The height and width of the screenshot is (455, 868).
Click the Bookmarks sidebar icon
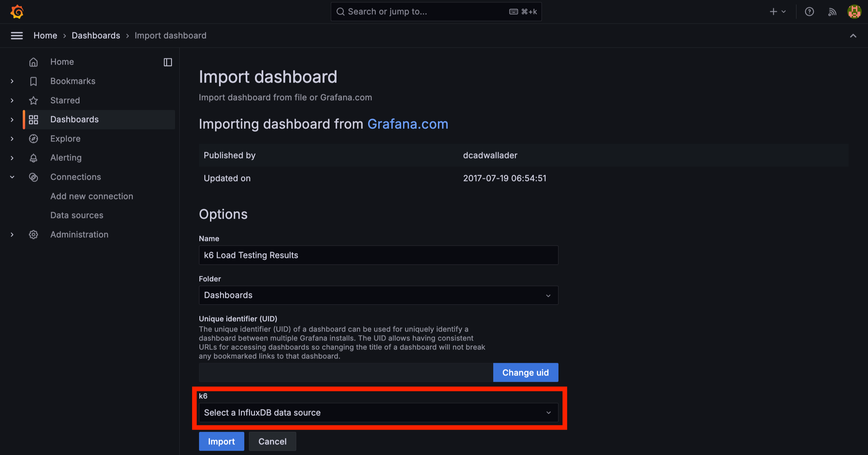pos(33,81)
